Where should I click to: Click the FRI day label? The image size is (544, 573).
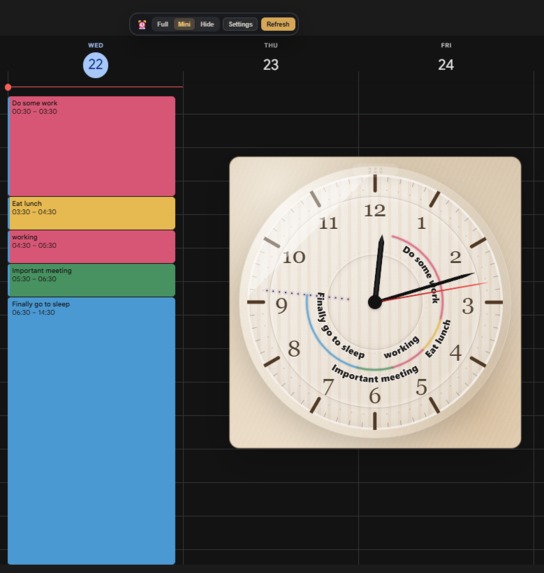pyautogui.click(x=446, y=45)
